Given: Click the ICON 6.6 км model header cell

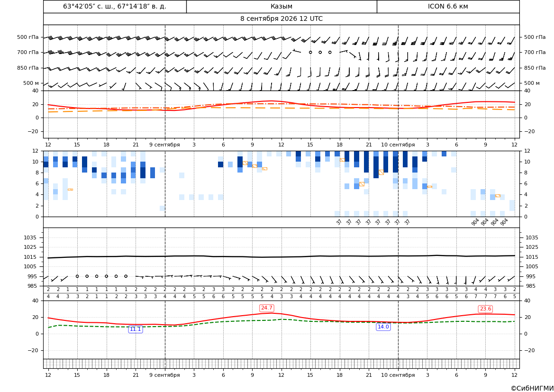Looking at the screenshot, I should coord(448,6).
